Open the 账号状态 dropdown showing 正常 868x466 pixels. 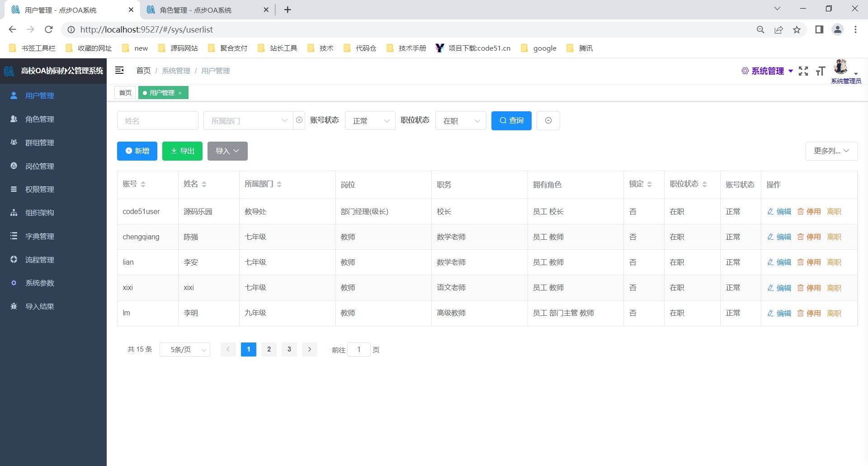click(x=370, y=121)
